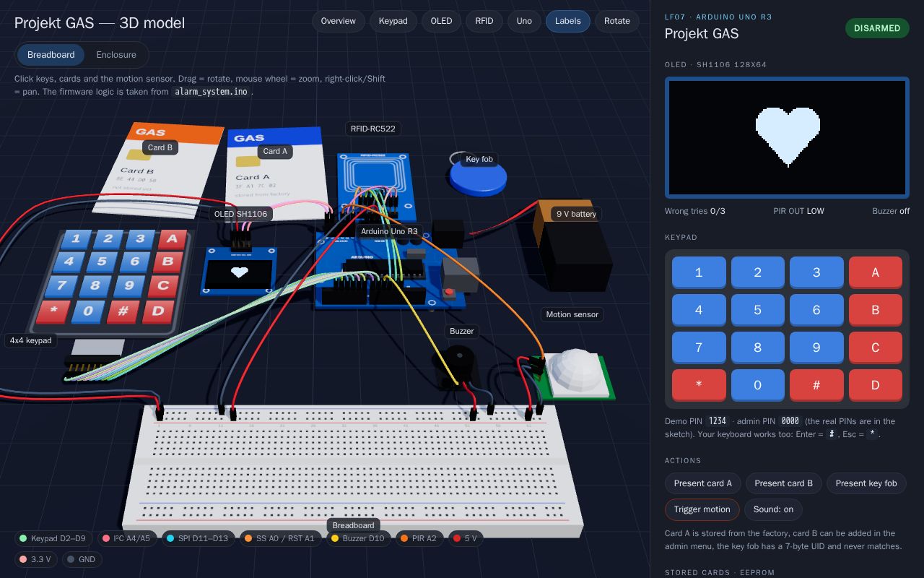924x578 pixels.
Task: Tap key 0 on side-panel keypad
Action: click(758, 385)
